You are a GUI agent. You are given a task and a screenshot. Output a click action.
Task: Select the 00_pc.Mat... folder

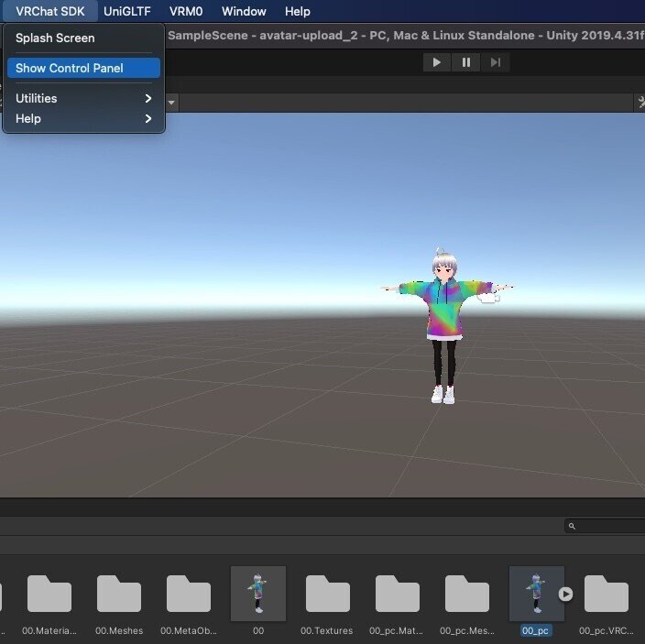398,594
